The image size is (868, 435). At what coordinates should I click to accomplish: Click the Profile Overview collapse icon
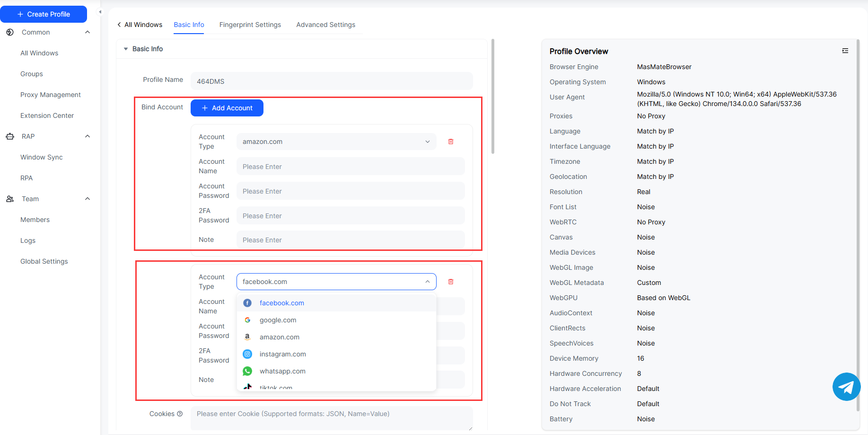[845, 51]
